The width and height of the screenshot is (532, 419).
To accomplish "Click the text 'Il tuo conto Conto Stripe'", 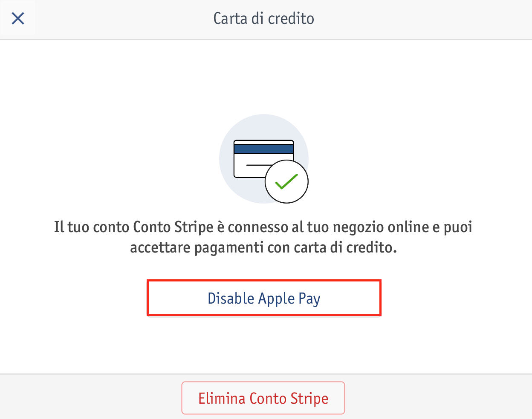I will [133, 227].
